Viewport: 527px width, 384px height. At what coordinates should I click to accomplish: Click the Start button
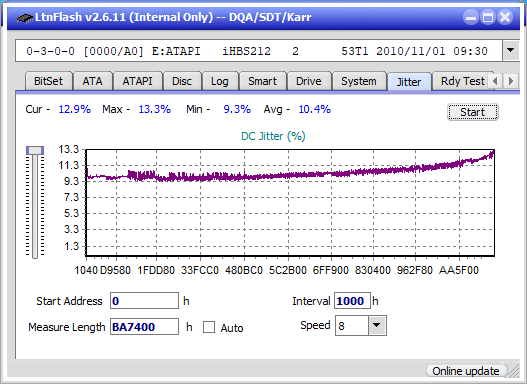473,112
